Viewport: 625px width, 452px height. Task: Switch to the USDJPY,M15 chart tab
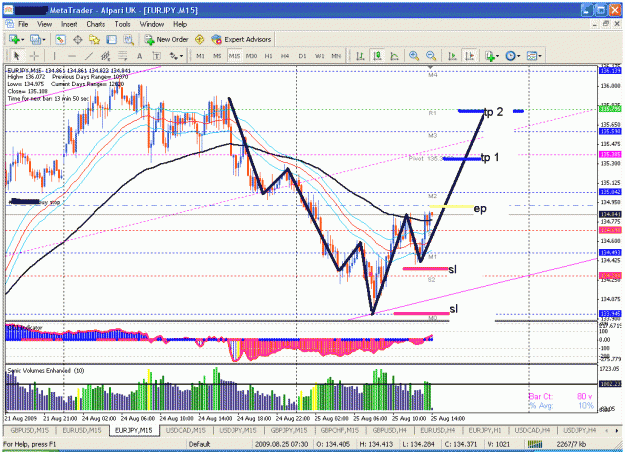pos(239,430)
